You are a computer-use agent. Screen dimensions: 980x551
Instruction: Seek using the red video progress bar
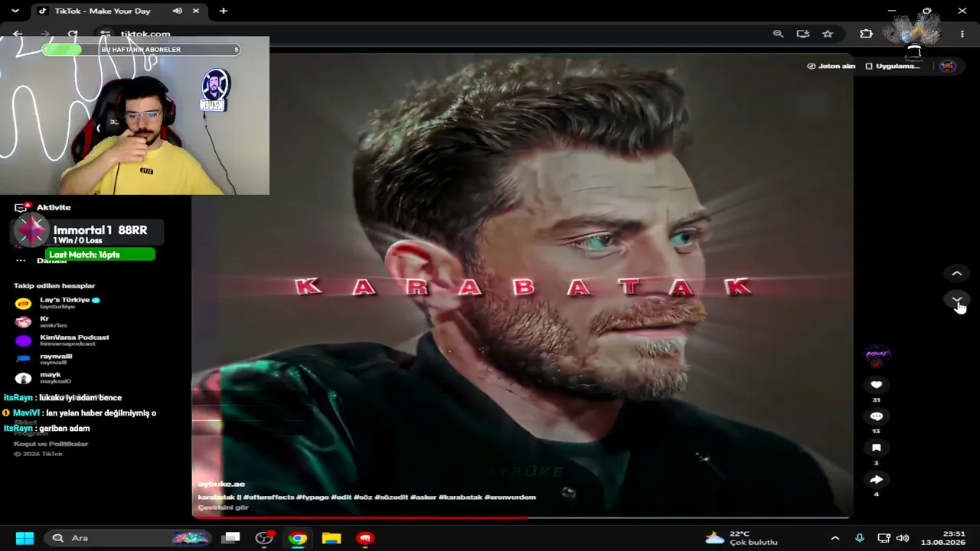click(521, 517)
